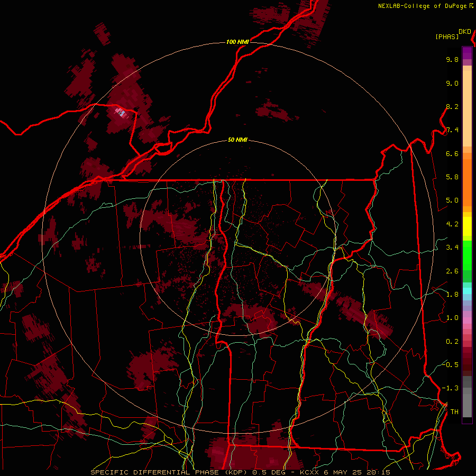Click the 50 NMI range ring label
The image size is (476, 476).
coord(237,140)
